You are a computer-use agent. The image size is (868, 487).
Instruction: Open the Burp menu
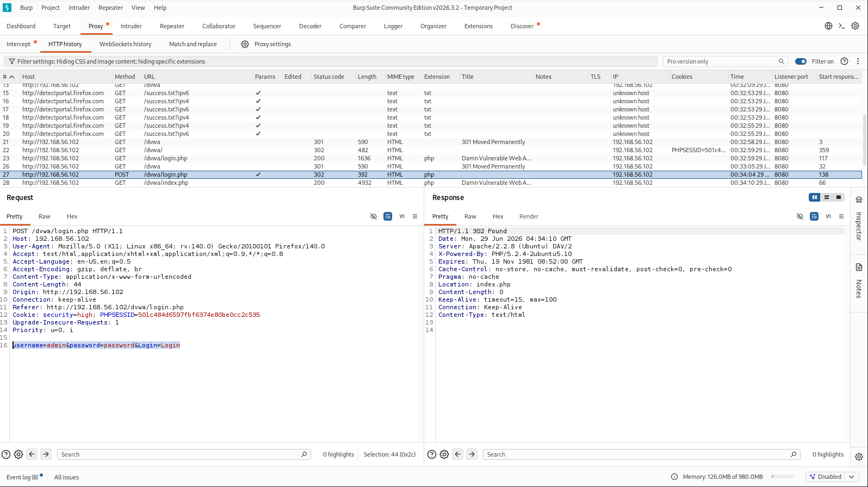pos(26,8)
